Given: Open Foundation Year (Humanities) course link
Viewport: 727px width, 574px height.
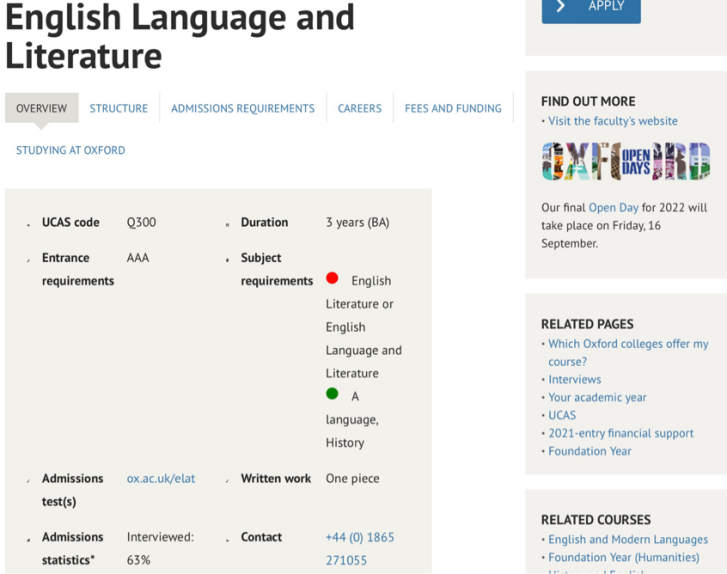Looking at the screenshot, I should [624, 557].
